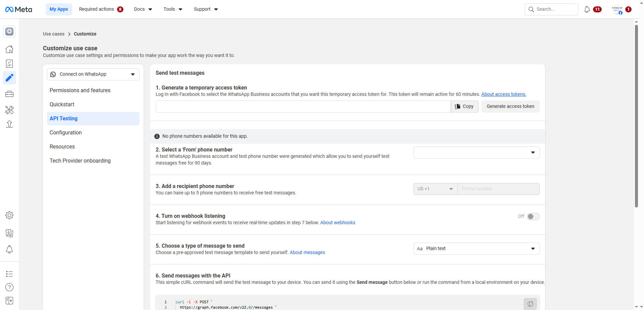644x310 pixels.
Task: Open the notifications bell in top bar
Action: [587, 9]
